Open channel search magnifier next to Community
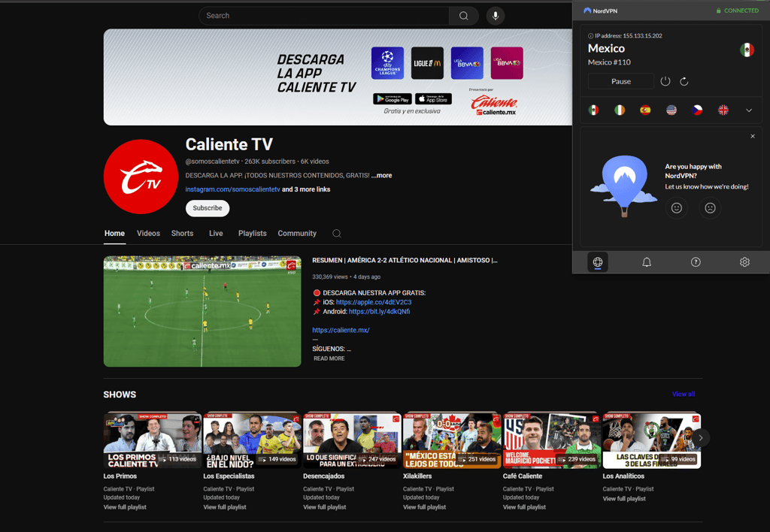Screen dimensions: 770x532 pyautogui.click(x=337, y=234)
